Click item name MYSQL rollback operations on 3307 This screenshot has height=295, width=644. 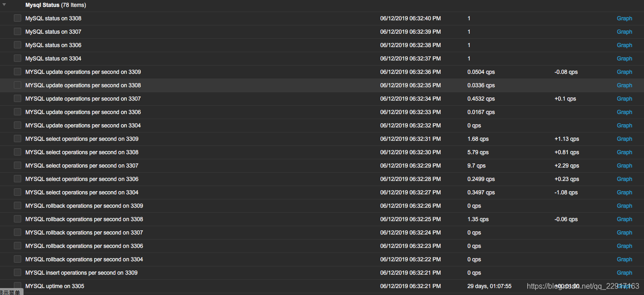click(x=84, y=233)
